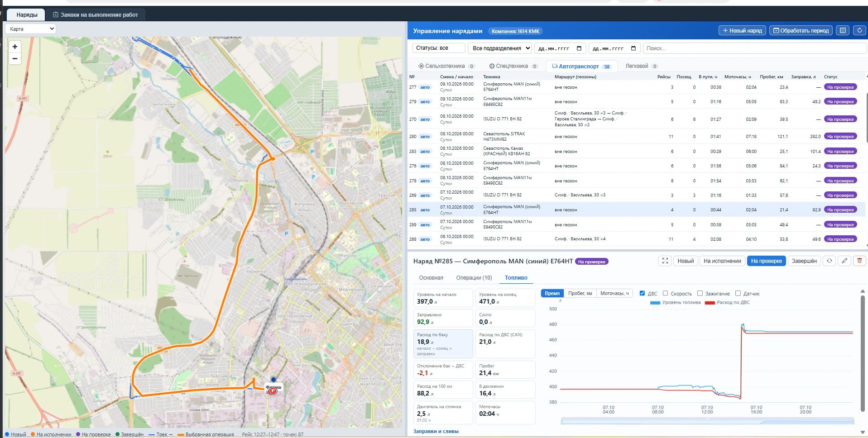Set order status to Новый

686,261
